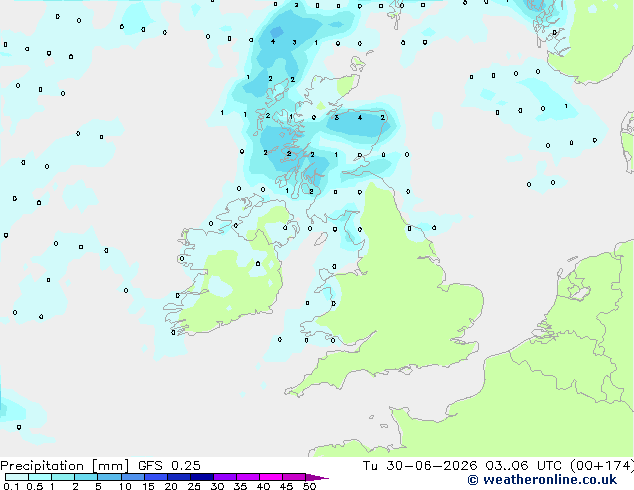Select the '10' legend scale label
Screen dimensions: 634x490
125,486
